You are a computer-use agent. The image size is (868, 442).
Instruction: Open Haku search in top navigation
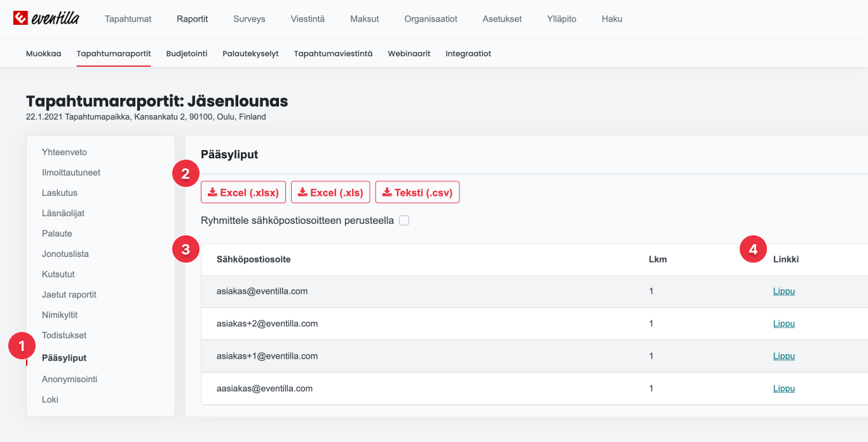click(612, 19)
